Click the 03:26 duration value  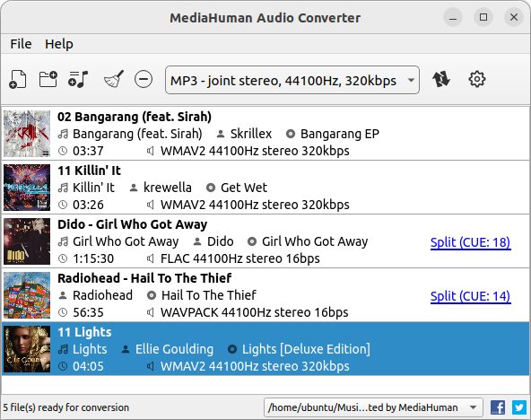88,205
